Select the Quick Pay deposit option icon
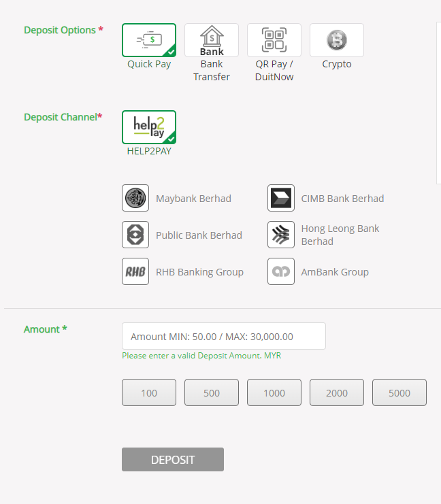 pyautogui.click(x=149, y=40)
